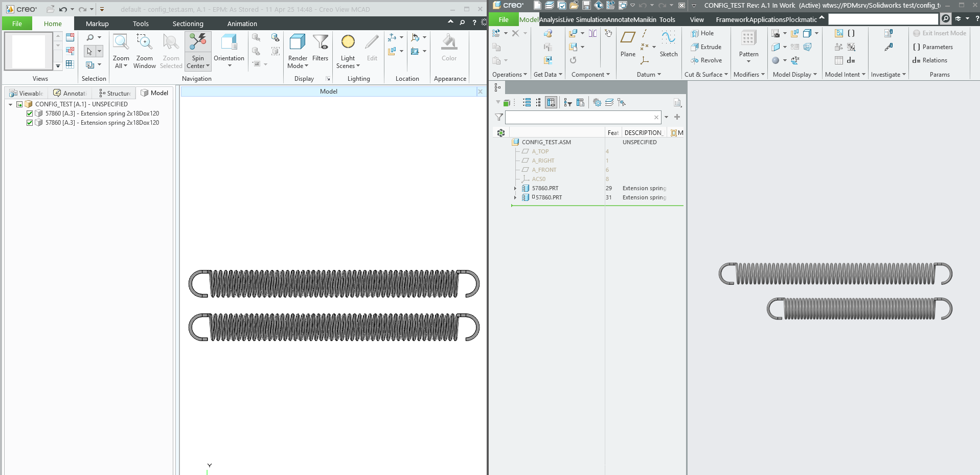Expand the Component group menu
Screen dimensions: 980x475
click(590, 75)
